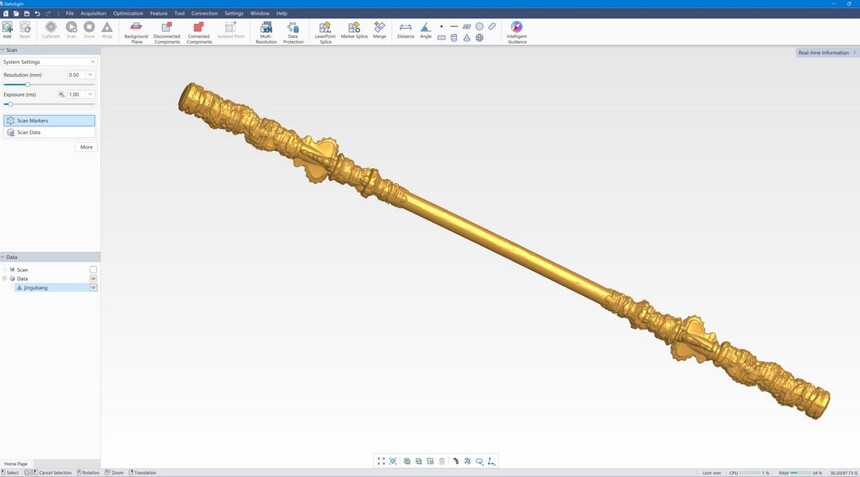860x477 pixels.
Task: Click the Background Plane tool
Action: pos(136,32)
